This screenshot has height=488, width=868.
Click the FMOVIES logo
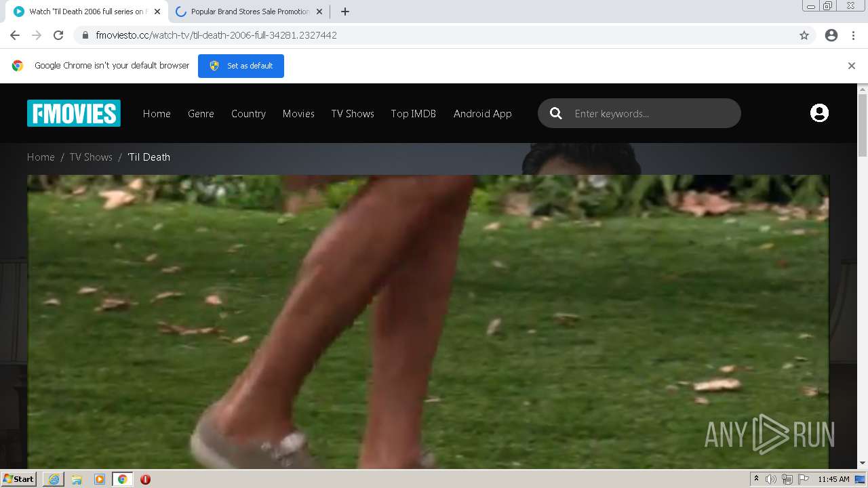[74, 113]
